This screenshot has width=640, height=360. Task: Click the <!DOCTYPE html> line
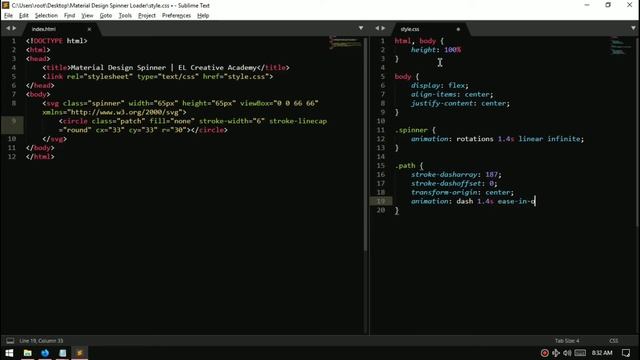point(56,41)
